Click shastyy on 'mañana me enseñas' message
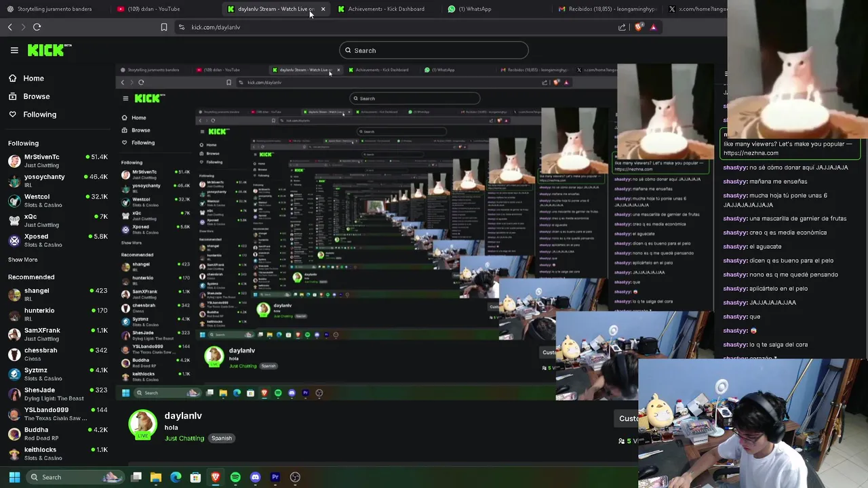Viewport: 868px width, 488px height. [x=735, y=182]
